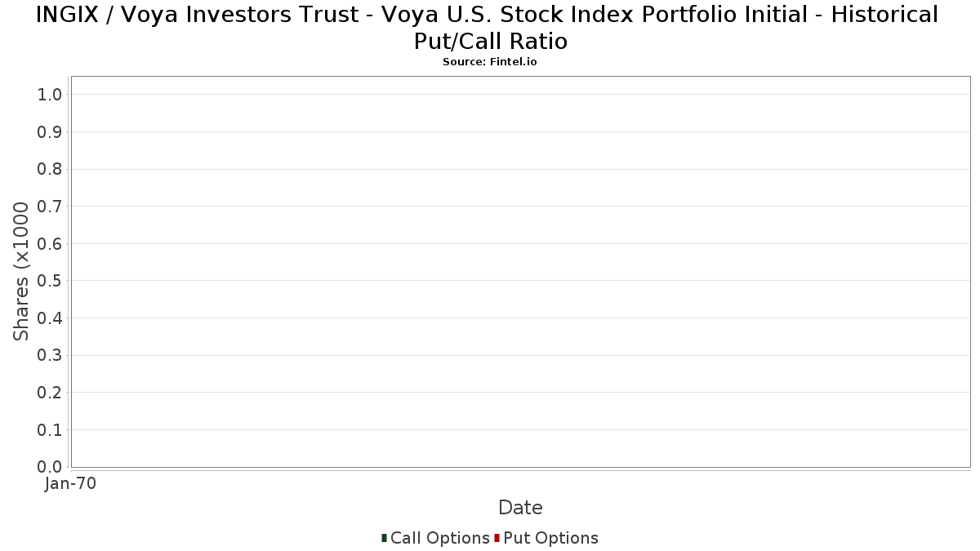Click the red Put Options legend swatch
The image size is (980, 551).
(x=497, y=538)
